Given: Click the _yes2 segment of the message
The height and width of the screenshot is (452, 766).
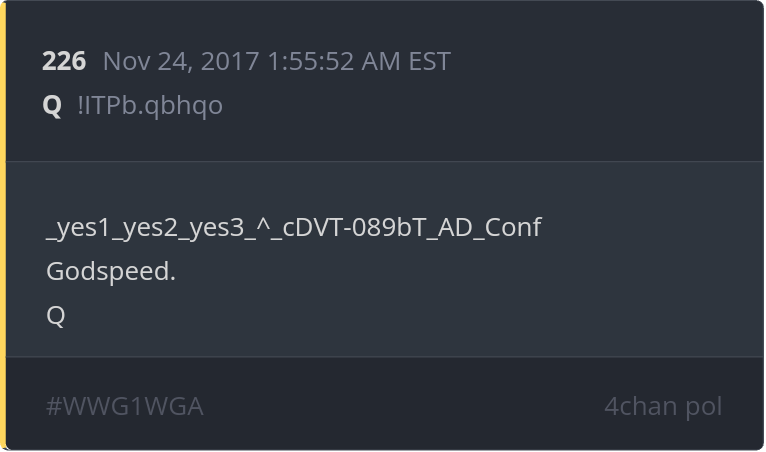Looking at the screenshot, I should click(x=145, y=228).
